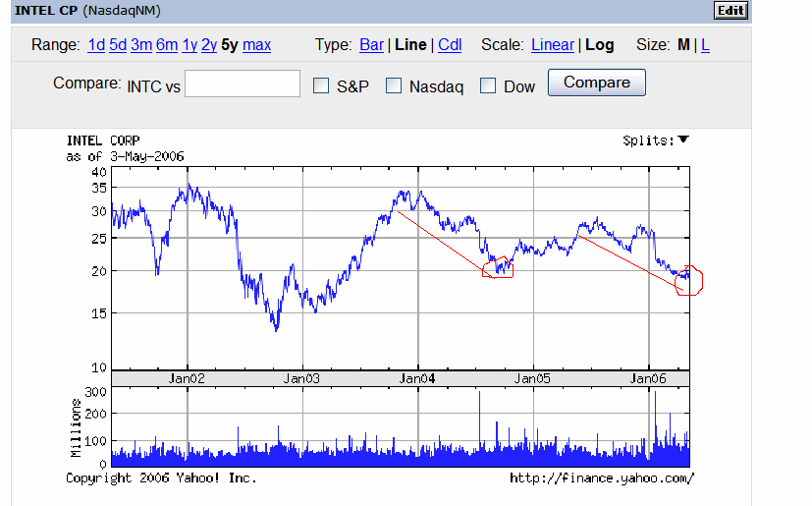Image resolution: width=812 pixels, height=506 pixels.
Task: Switch range to 6m
Action: [167, 45]
